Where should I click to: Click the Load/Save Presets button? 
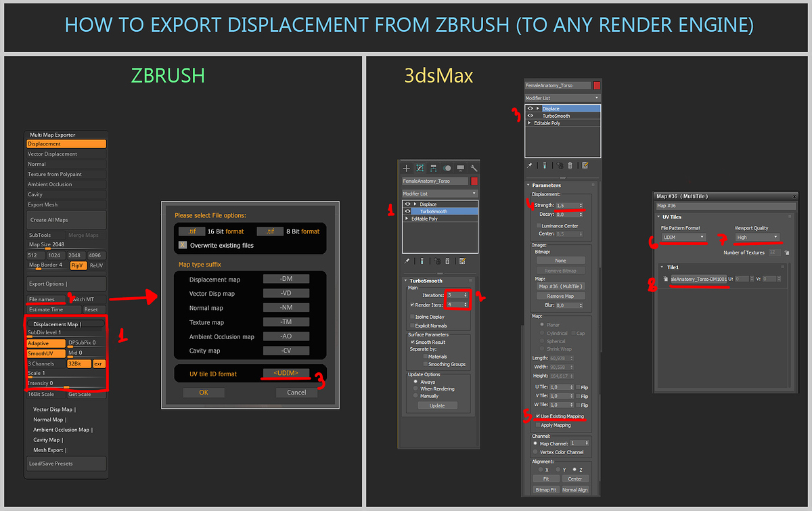(66, 464)
